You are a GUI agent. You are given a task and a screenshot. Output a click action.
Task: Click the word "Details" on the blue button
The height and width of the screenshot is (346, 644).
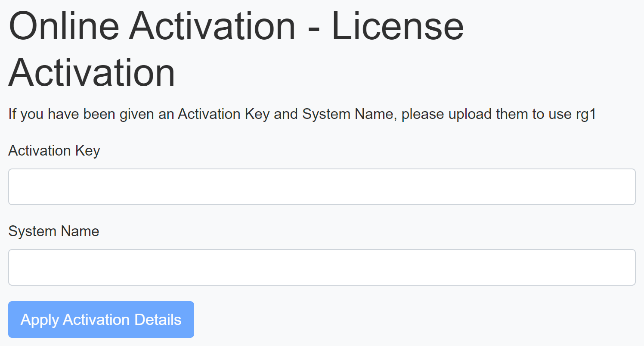coord(158,320)
